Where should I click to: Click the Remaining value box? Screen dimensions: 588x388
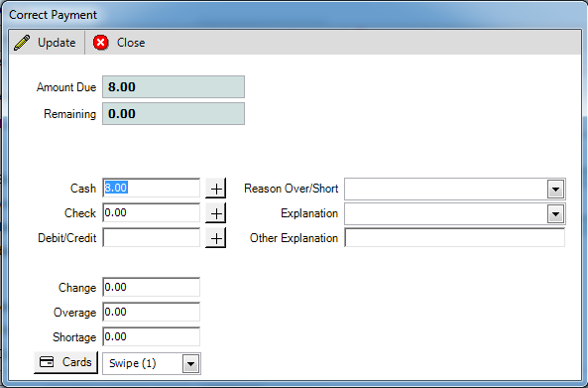(174, 114)
